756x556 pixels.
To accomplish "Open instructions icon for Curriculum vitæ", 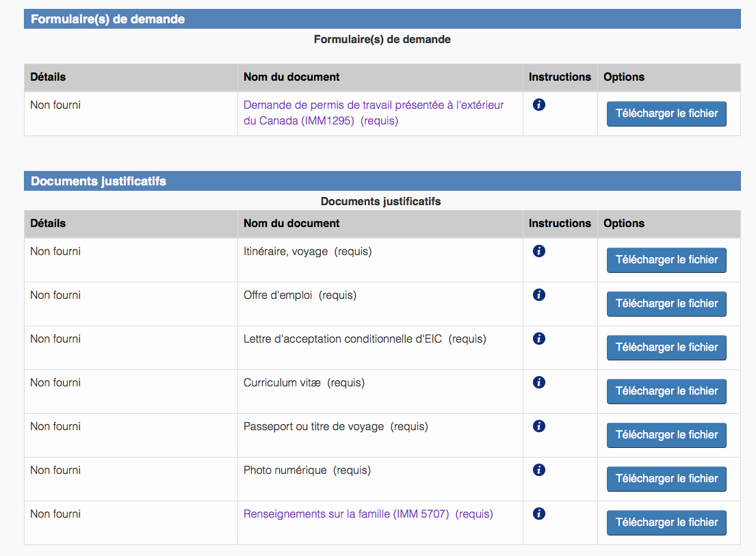I will point(538,382).
